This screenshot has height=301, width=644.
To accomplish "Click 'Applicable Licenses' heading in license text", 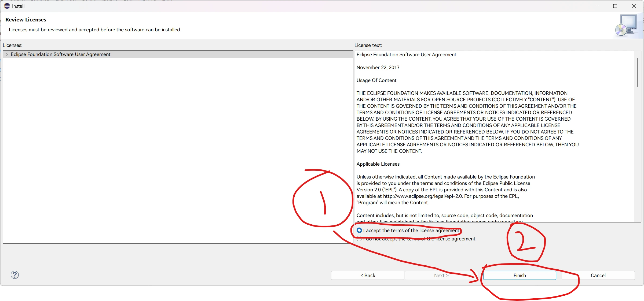I will pos(378,164).
